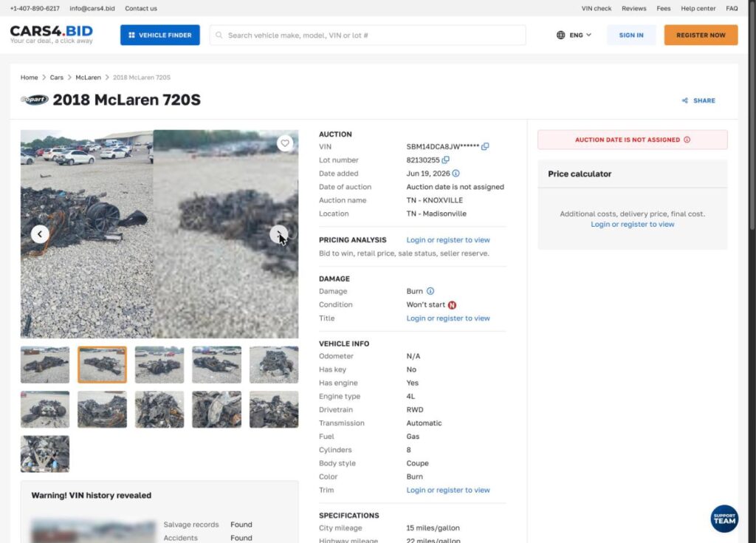Click the 'TN - KNOXVILLE' auction name
The image size is (756, 543).
[434, 200]
